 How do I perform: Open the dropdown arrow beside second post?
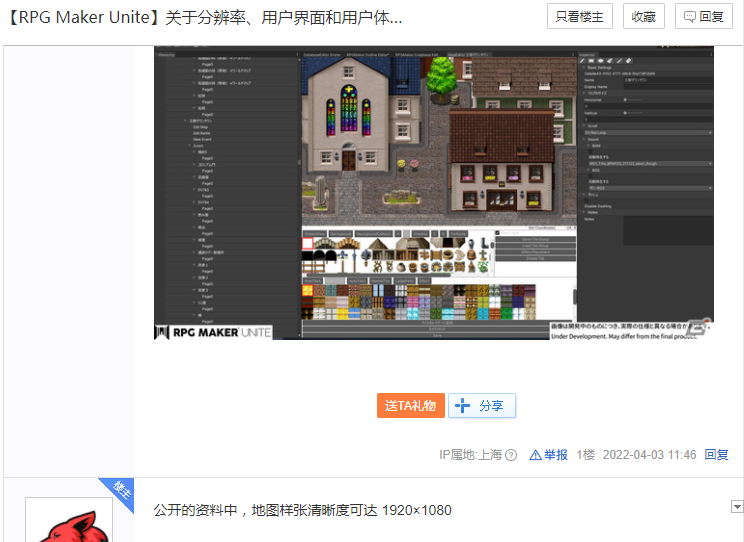[737, 507]
